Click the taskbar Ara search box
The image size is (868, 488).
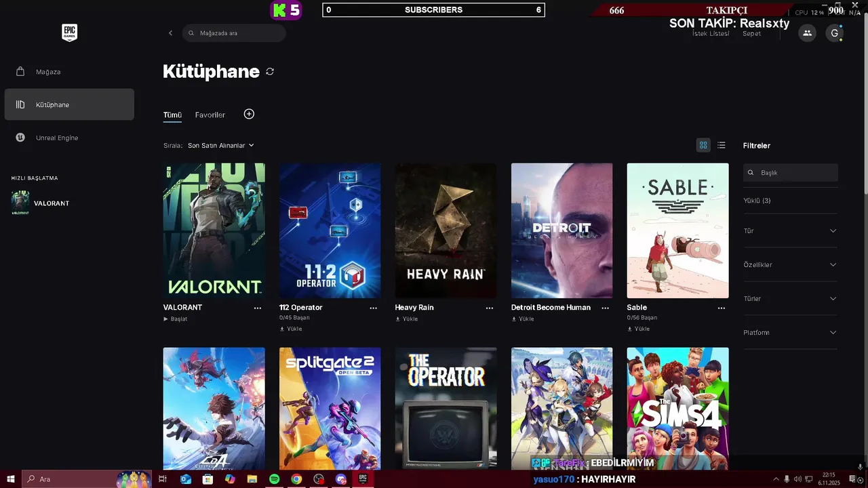pyautogui.click(x=87, y=479)
